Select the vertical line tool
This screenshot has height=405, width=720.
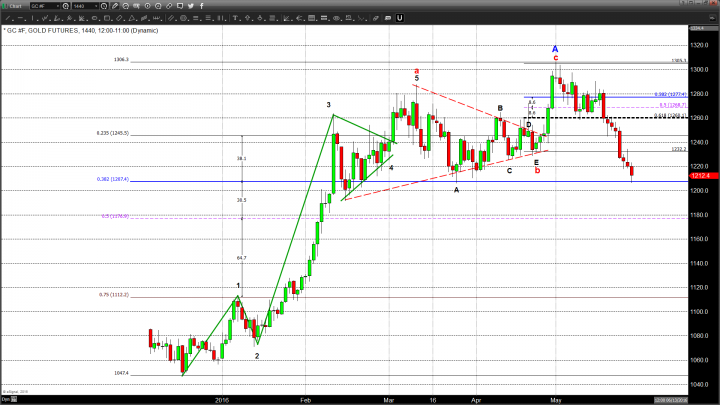click(x=33, y=18)
